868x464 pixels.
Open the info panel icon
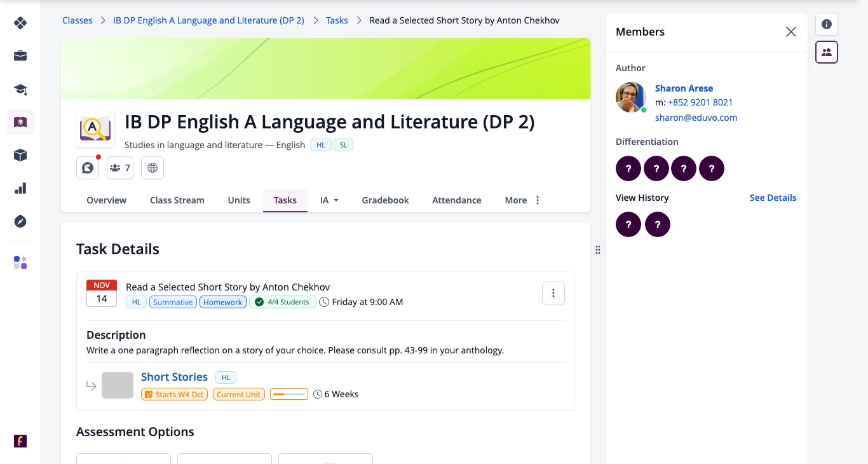(x=827, y=24)
